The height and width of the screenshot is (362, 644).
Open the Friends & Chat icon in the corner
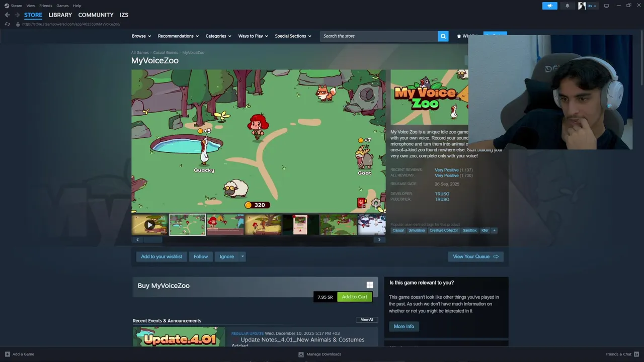pyautogui.click(x=636, y=354)
